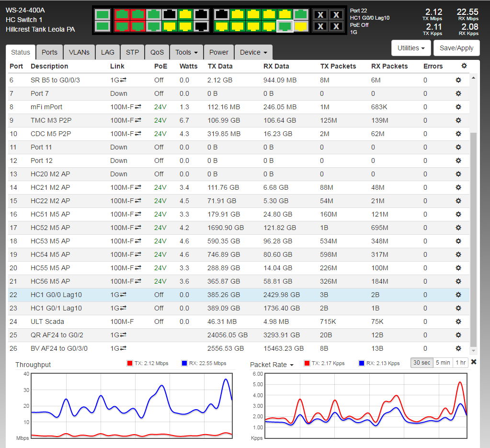Close the graphs panel with X icon
Screen dimensions: 490x448
tap(474, 362)
